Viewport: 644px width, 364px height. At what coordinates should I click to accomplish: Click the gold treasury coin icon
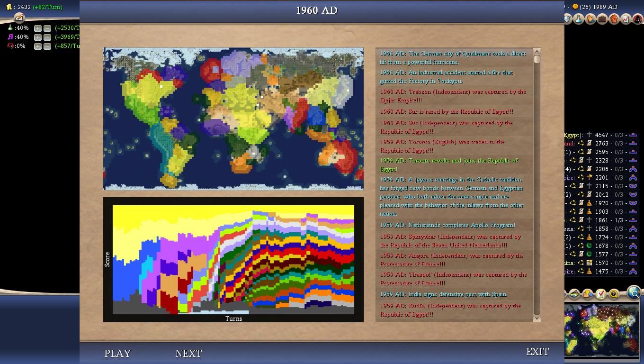point(9,7)
